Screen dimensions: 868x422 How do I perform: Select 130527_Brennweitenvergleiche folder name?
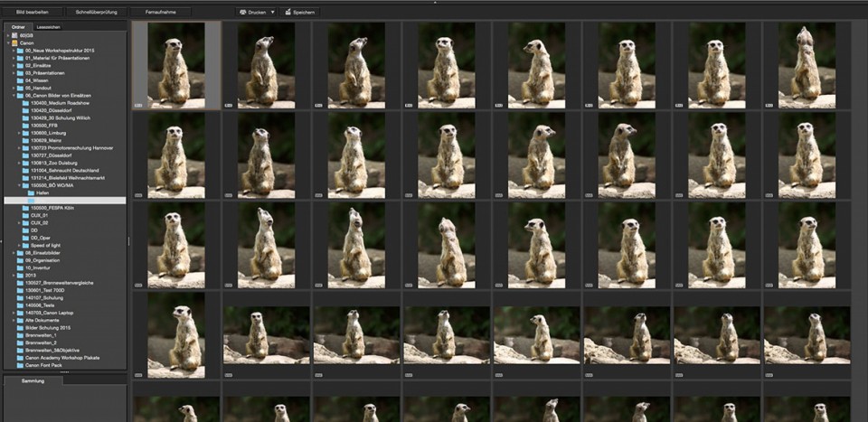pyautogui.click(x=60, y=283)
